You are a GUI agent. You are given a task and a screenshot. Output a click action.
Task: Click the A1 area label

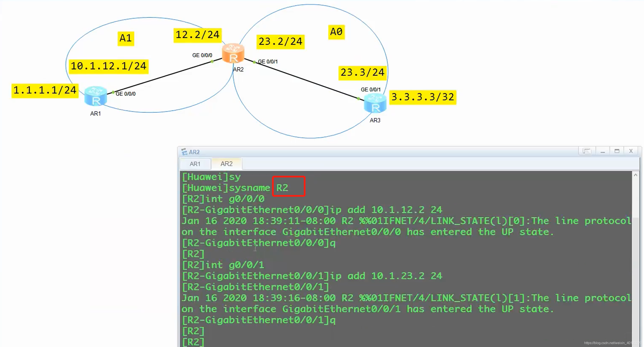pos(126,38)
